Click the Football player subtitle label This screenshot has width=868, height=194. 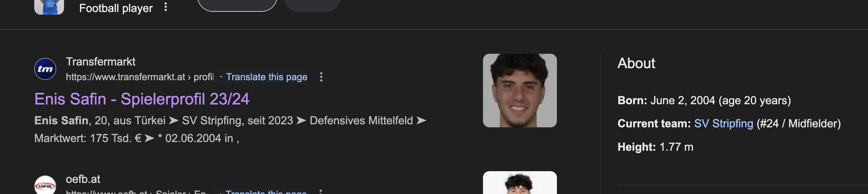(x=116, y=8)
